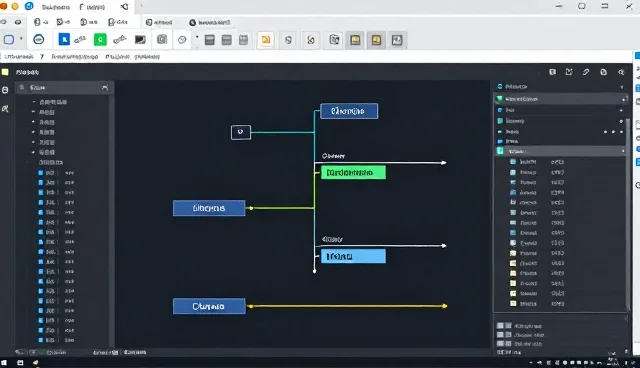Toggle first checkbox in bottom-right panel's third row
The height and width of the screenshot is (368, 640).
click(x=500, y=344)
